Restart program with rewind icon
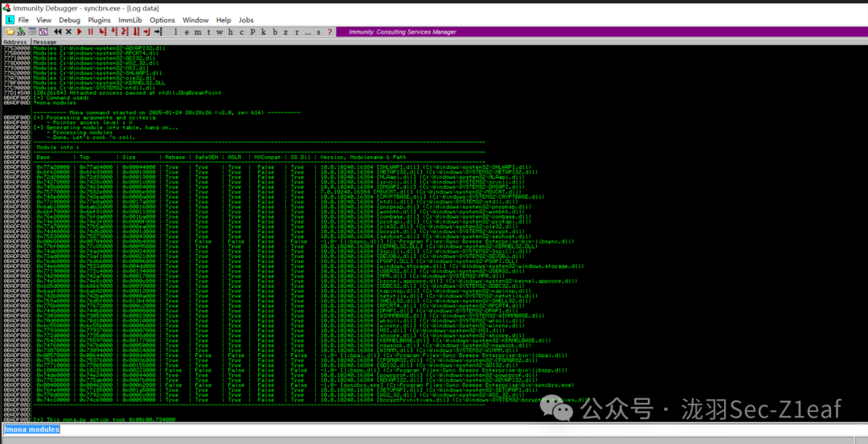The image size is (868, 444). 58,31
